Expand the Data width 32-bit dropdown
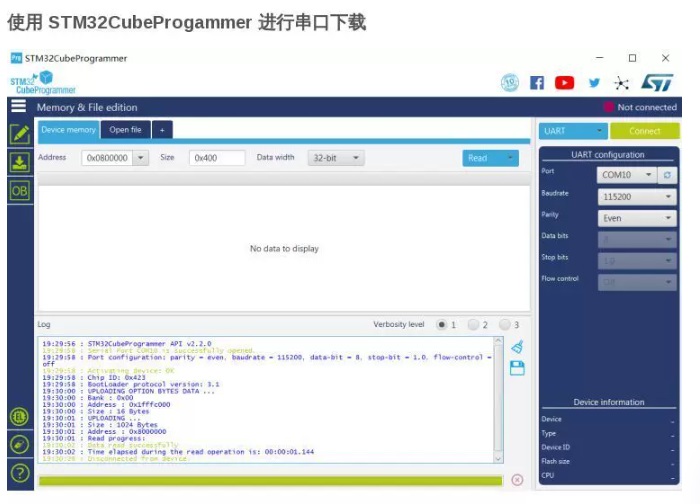Viewport: 700px width, 504px height. coord(336,158)
